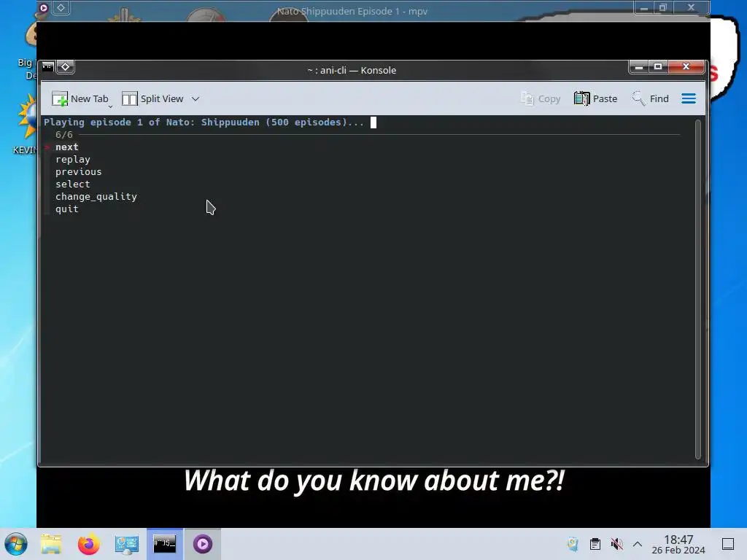Click the '6/6' match counter in terminal
This screenshot has width=747, height=560.
tap(64, 135)
